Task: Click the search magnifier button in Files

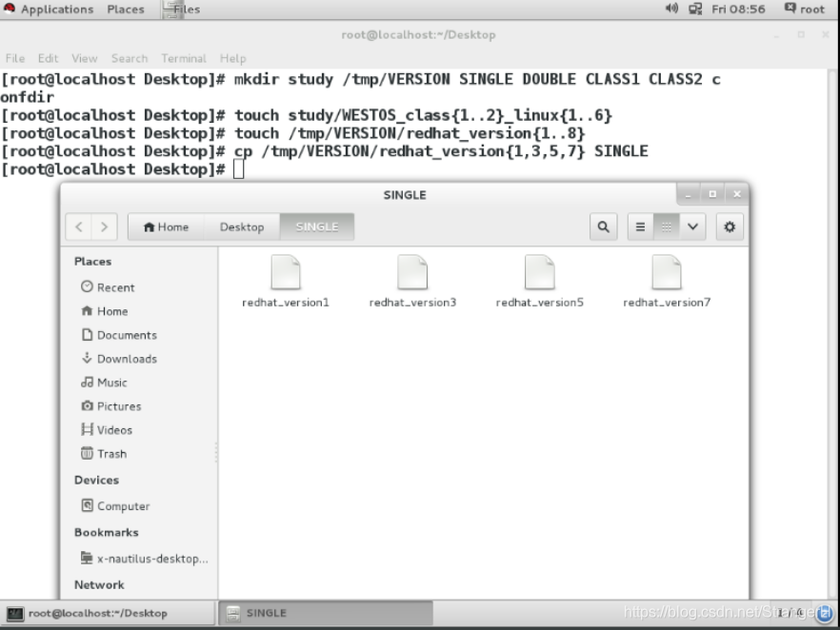Action: click(x=603, y=226)
